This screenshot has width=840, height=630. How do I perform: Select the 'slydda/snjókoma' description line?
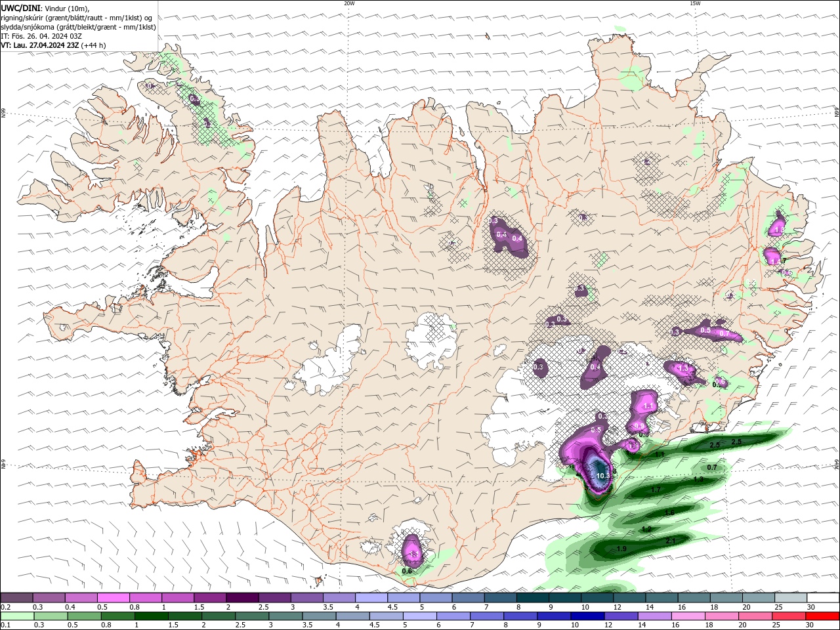coord(79,27)
